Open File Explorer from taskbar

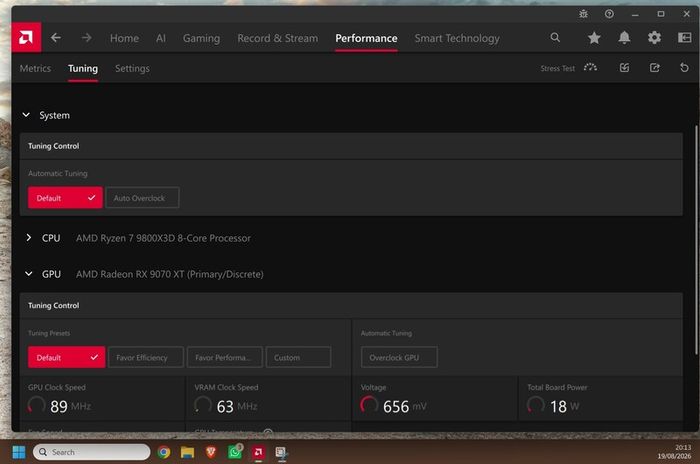click(x=188, y=452)
